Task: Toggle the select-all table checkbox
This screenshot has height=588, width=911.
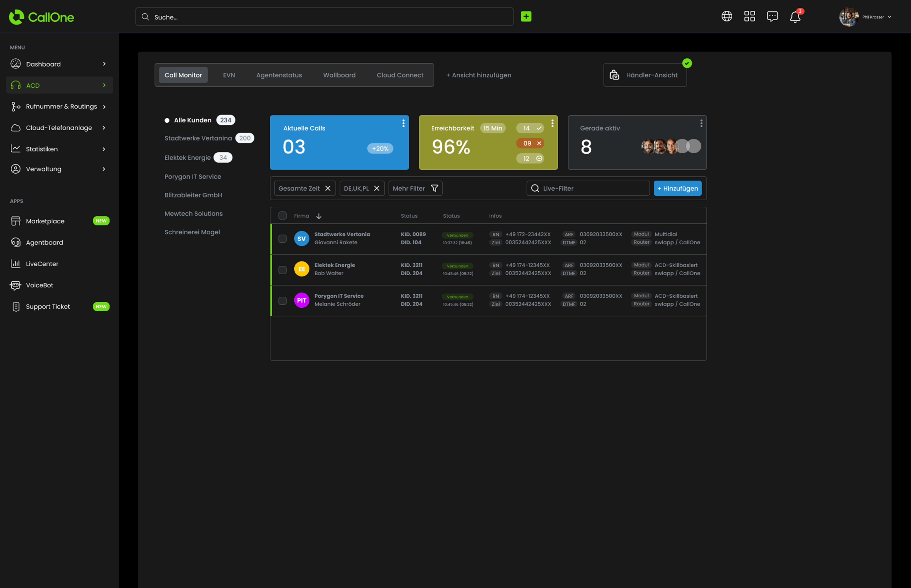Action: [283, 216]
